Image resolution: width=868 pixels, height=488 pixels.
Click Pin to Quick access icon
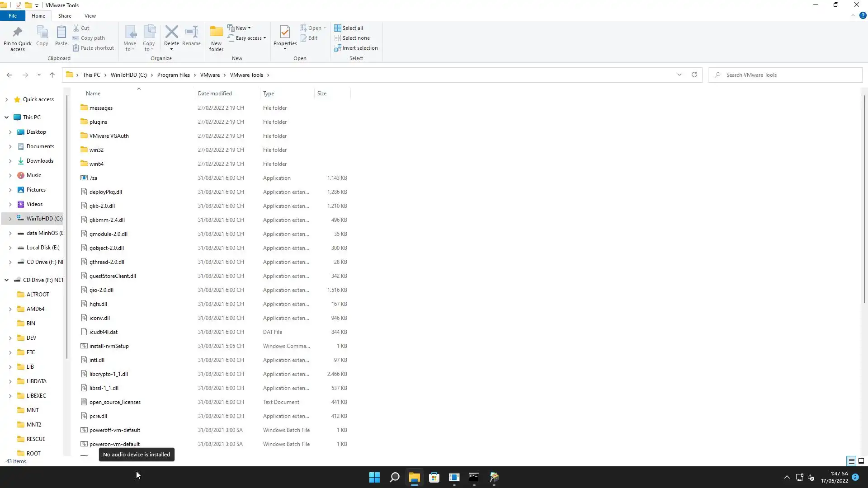pos(17,32)
